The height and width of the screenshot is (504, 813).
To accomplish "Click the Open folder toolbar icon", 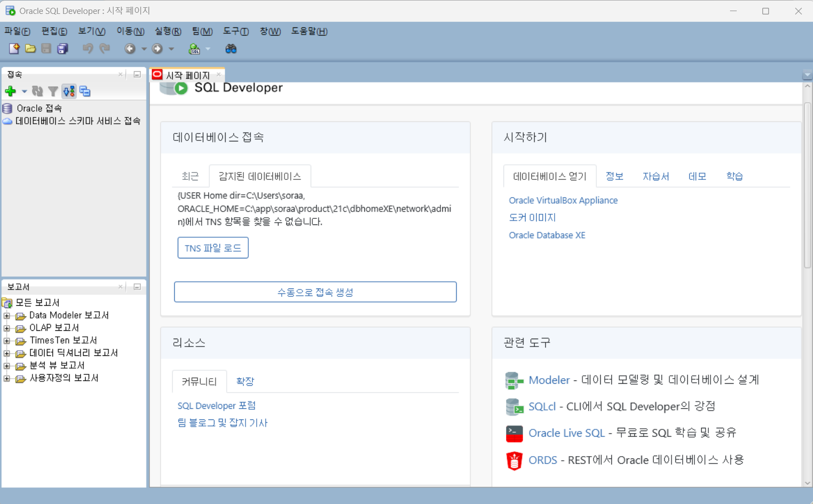I will tap(31, 48).
